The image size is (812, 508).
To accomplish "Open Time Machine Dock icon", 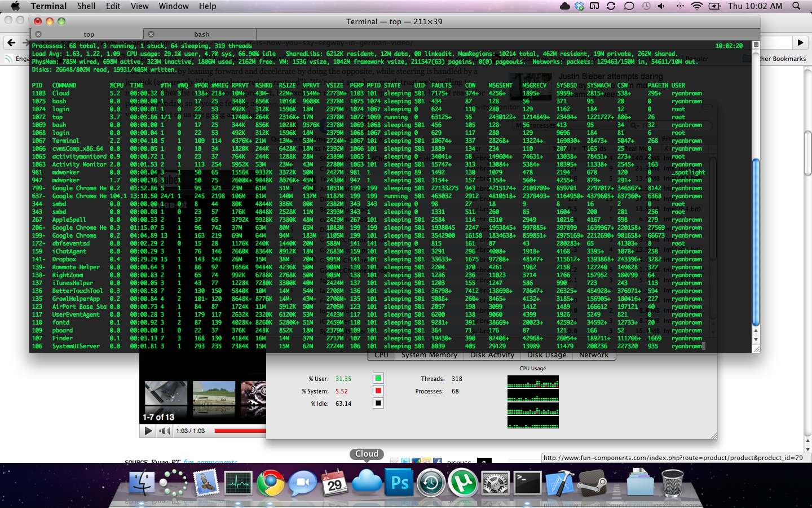I will (x=431, y=484).
